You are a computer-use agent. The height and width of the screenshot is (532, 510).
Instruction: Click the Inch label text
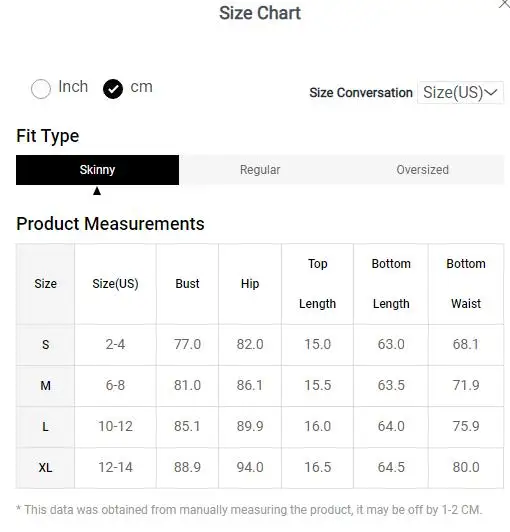tap(73, 87)
